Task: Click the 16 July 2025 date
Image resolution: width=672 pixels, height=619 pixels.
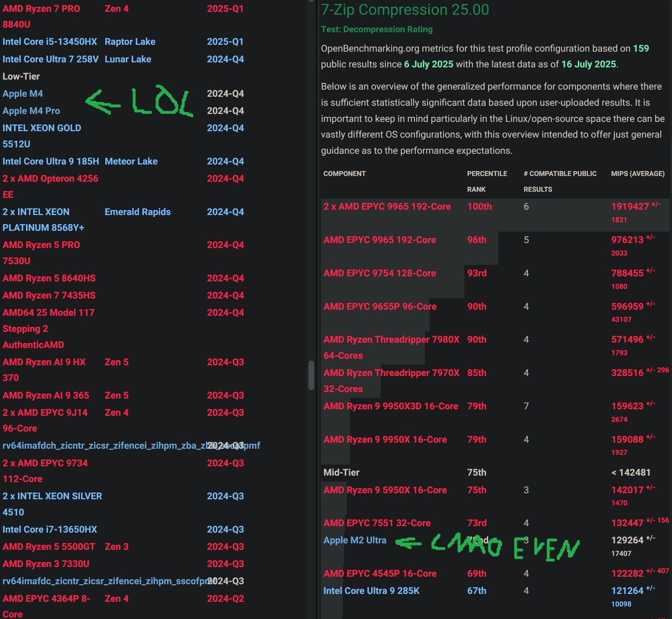Action: (589, 64)
